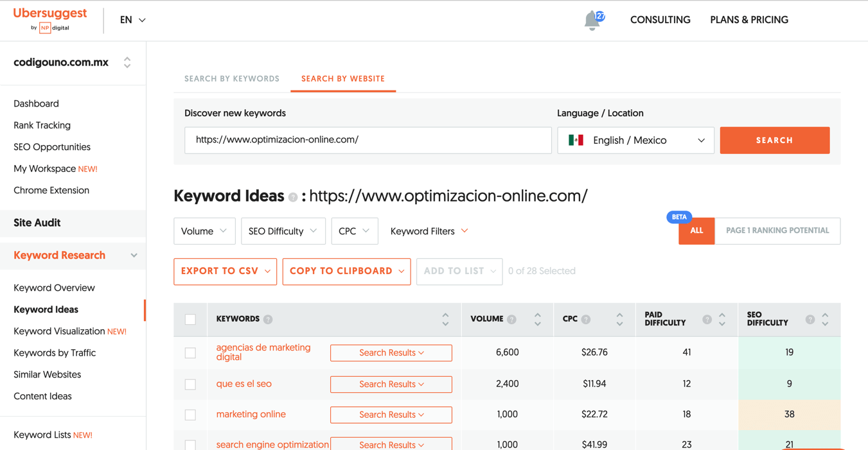868x450 pixels.
Task: Open the English / Mexico location dropdown
Action: 635,140
